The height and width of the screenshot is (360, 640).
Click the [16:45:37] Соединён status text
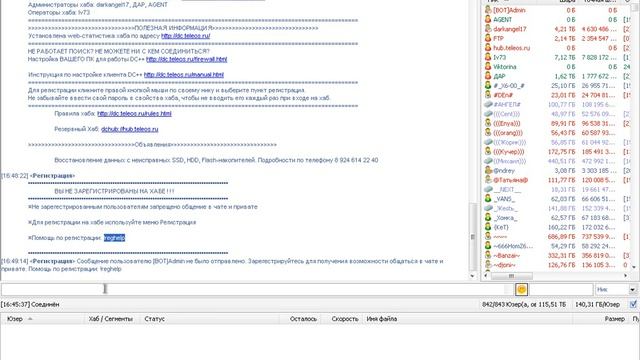(x=30, y=304)
